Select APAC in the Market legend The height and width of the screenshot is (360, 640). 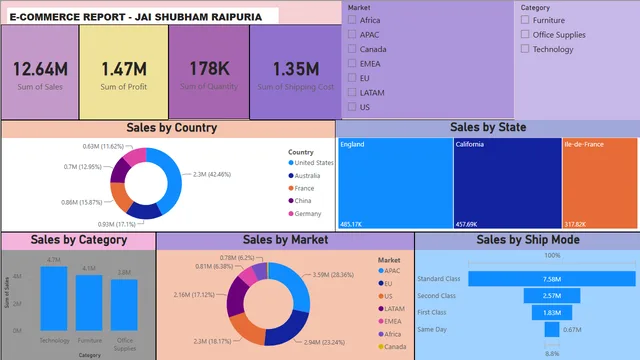[x=389, y=271]
